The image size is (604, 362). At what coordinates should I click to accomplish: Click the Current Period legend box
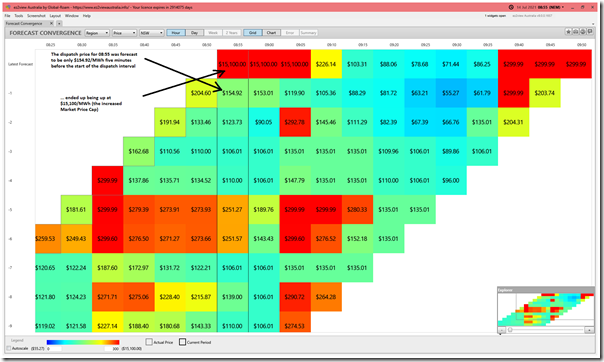(183, 342)
